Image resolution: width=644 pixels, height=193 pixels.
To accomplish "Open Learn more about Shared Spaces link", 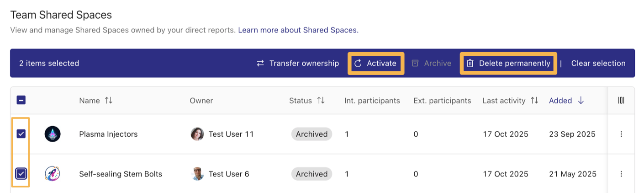I will tap(298, 30).
